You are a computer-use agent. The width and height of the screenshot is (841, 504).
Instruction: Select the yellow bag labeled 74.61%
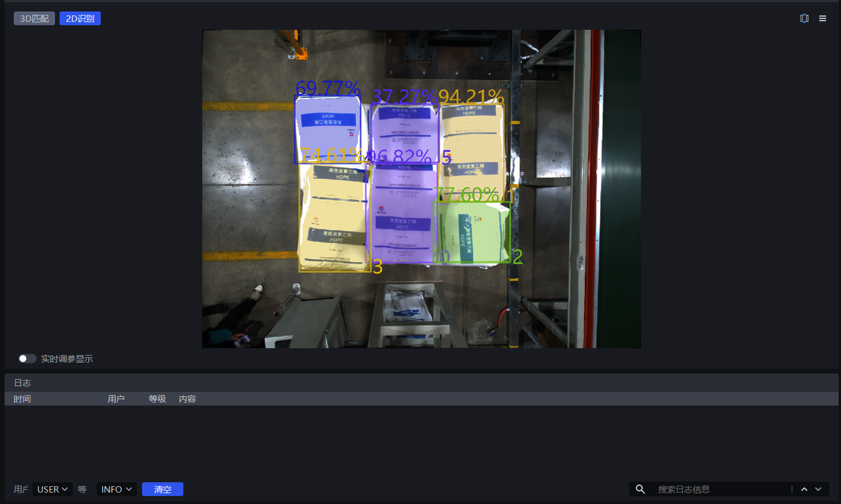point(334,217)
